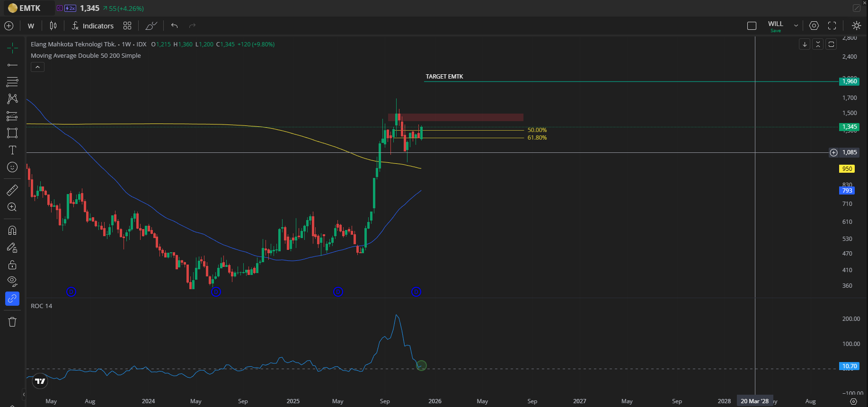This screenshot has width=868, height=407.
Task: Open chart settings hexagon icon
Action: tap(814, 26)
